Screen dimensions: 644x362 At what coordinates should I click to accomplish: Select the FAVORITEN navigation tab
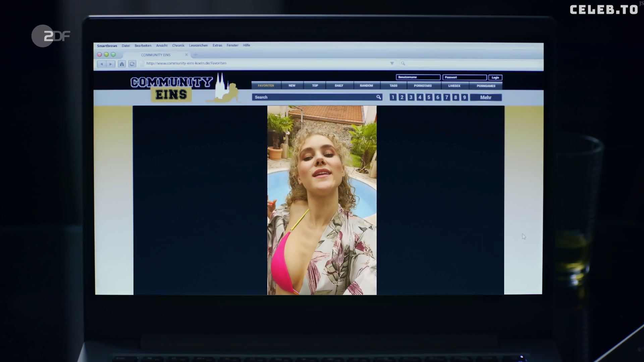(x=266, y=85)
